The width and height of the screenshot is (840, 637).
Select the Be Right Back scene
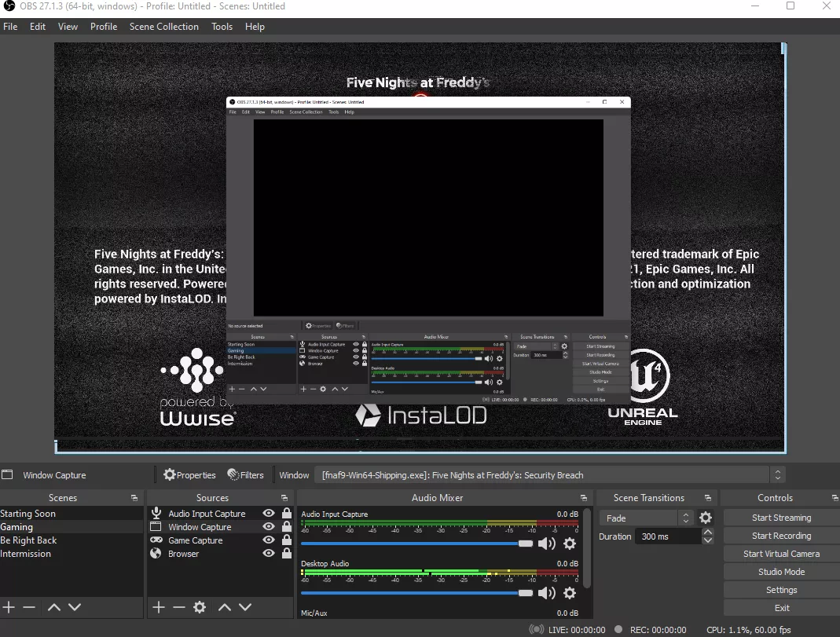[29, 540]
